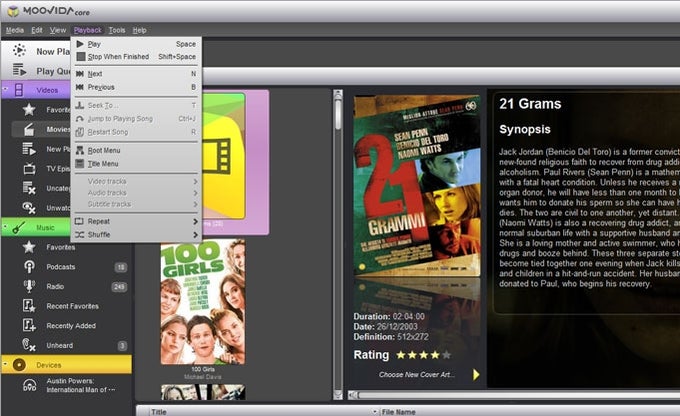
Task: Click the Podcasts antenna icon
Action: (x=29, y=266)
